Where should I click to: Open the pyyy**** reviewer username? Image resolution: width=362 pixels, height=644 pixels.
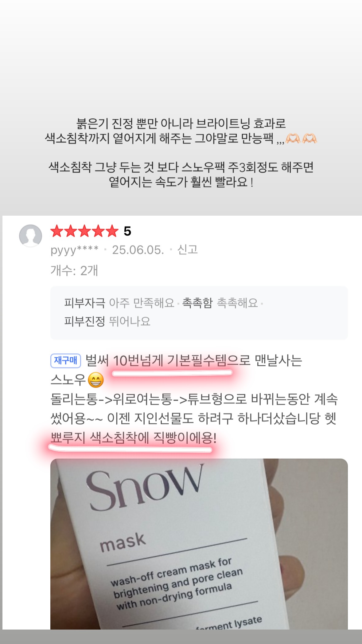click(x=75, y=250)
